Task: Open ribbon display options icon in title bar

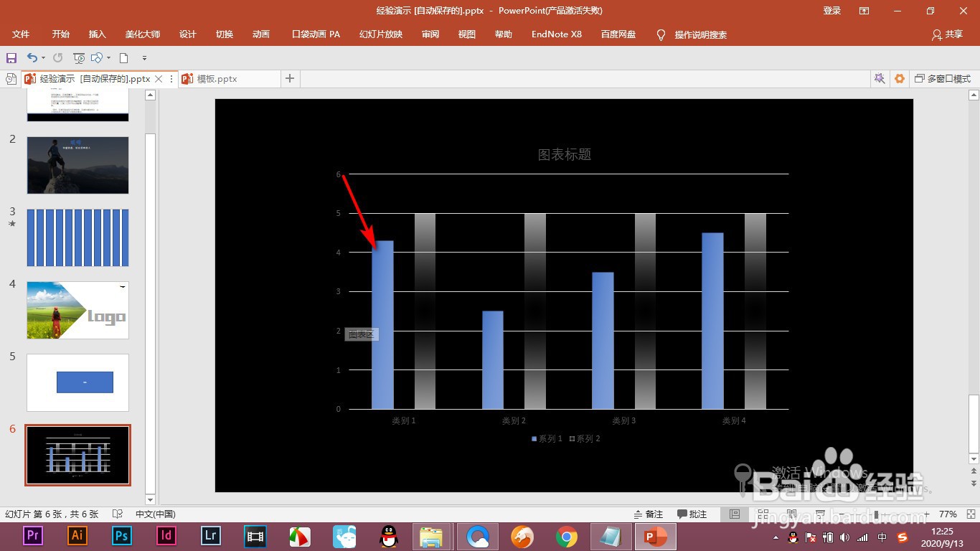Action: pos(864,11)
